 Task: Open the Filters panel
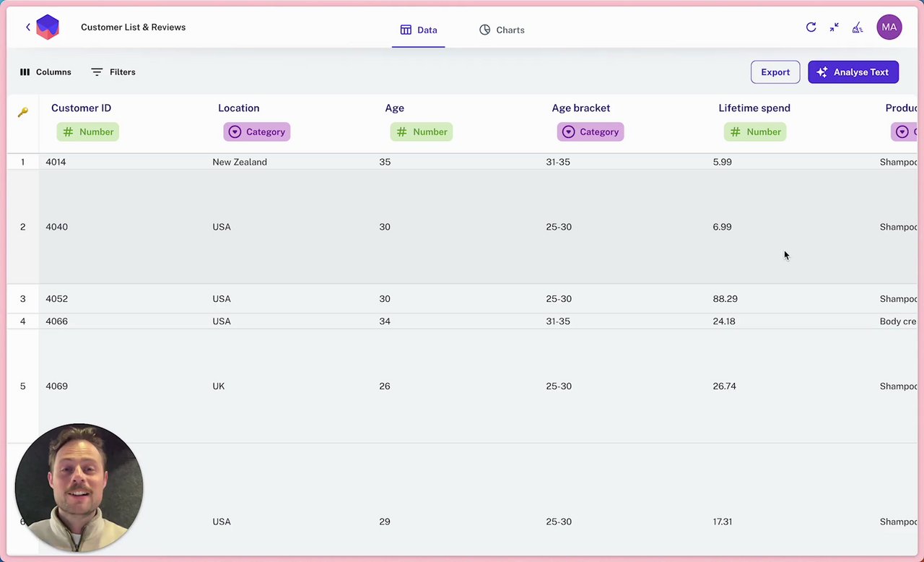(x=113, y=72)
